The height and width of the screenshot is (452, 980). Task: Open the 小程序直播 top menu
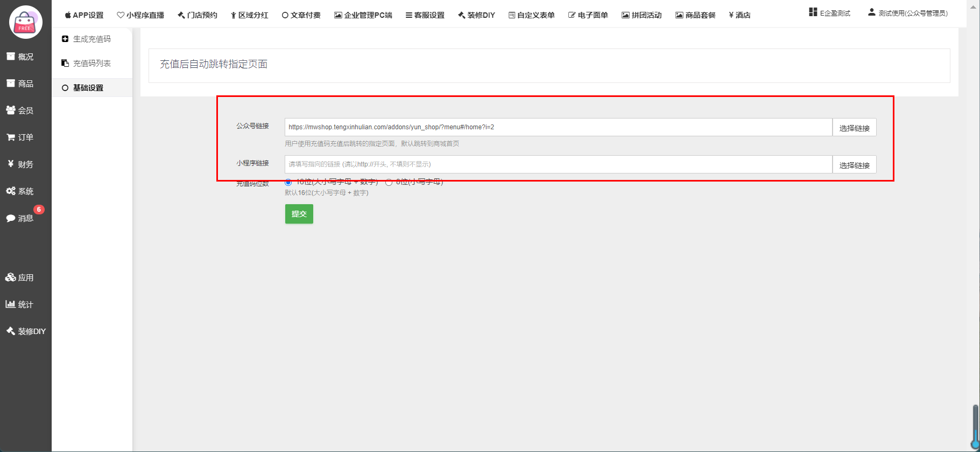[140, 15]
